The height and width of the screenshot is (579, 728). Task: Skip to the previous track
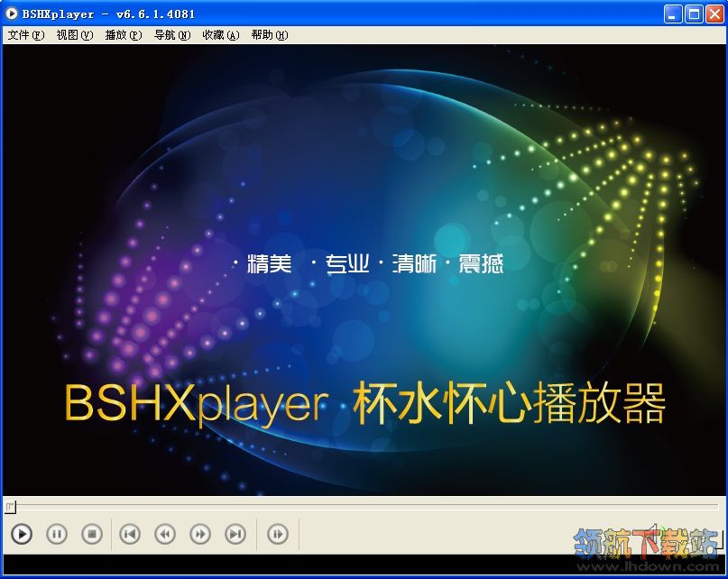click(130, 534)
